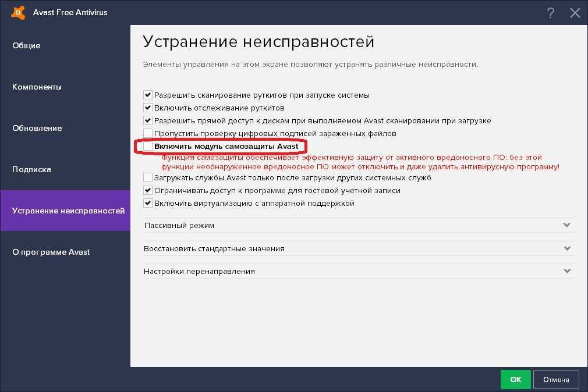The image size is (588, 392).
Task: Toggle Включить отслеживание руткитов checkbox
Action: point(148,108)
